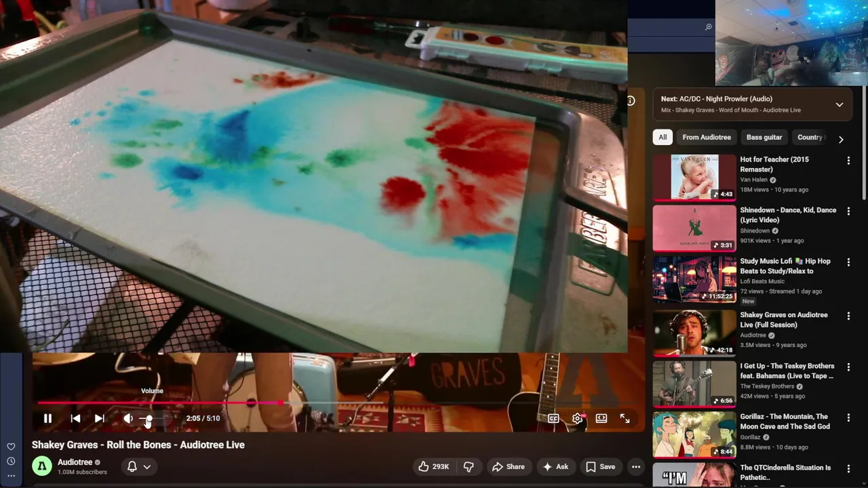Click the 'Mix - Shakey Graves - Word of Mouth' text
The width and height of the screenshot is (868, 488).
(731, 110)
